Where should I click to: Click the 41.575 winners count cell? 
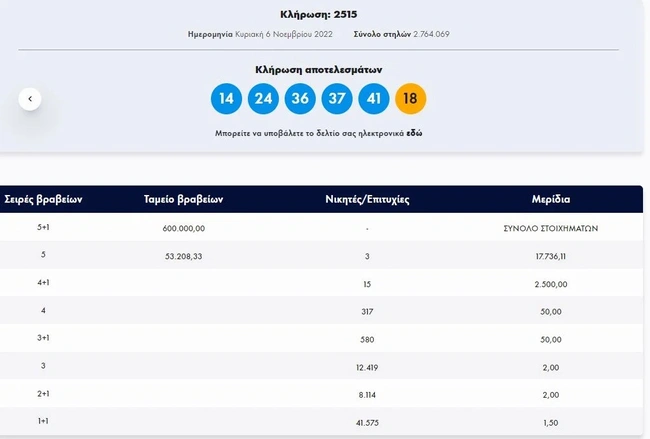[x=367, y=424]
